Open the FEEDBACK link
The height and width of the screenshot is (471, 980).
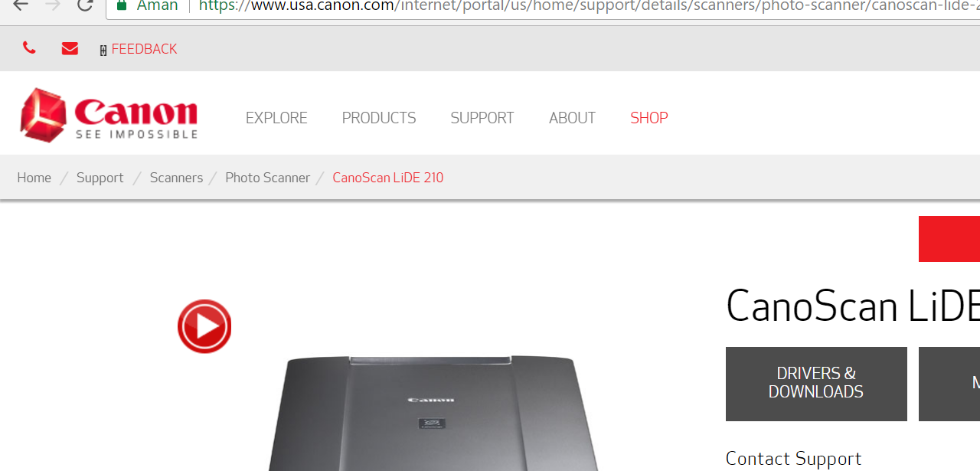(x=144, y=49)
